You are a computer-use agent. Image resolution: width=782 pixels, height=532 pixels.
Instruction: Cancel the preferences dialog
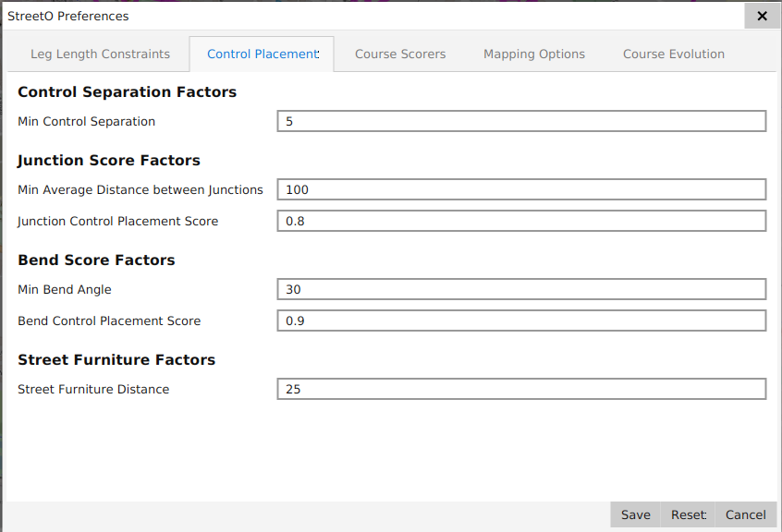[x=745, y=515]
